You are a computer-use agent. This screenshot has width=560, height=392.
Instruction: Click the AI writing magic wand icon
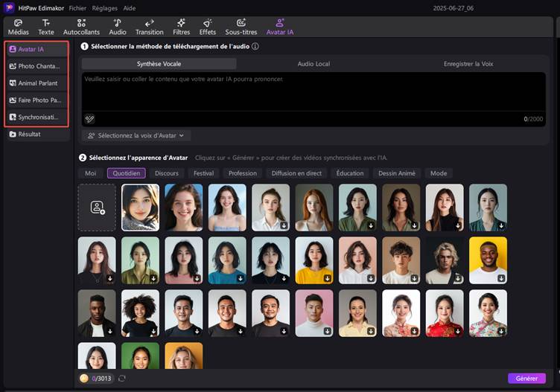point(89,118)
